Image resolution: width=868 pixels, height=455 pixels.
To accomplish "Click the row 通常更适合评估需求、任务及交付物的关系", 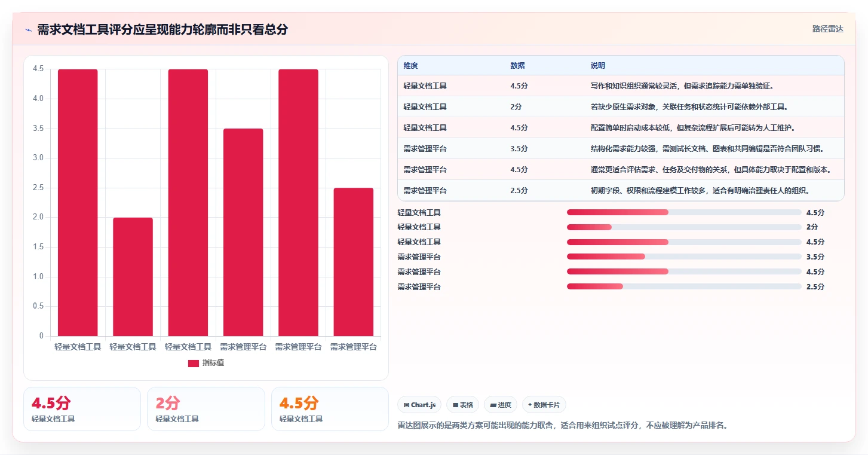I will pos(621,170).
